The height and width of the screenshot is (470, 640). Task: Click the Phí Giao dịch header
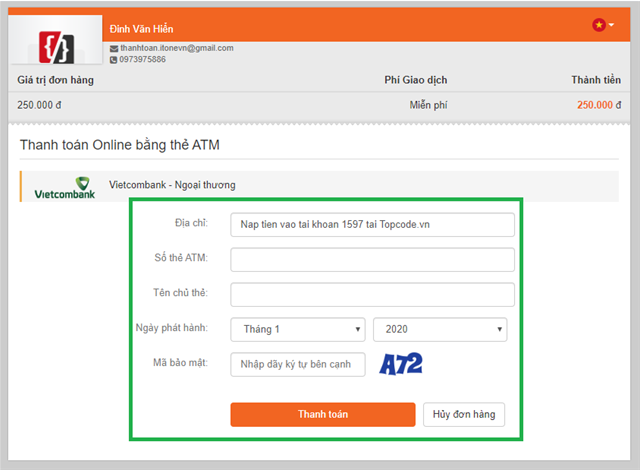(416, 80)
